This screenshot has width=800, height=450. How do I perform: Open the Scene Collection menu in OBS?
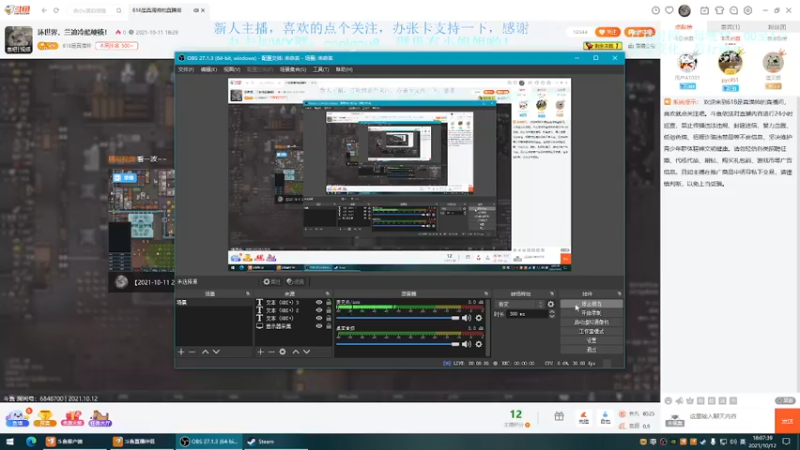(293, 69)
